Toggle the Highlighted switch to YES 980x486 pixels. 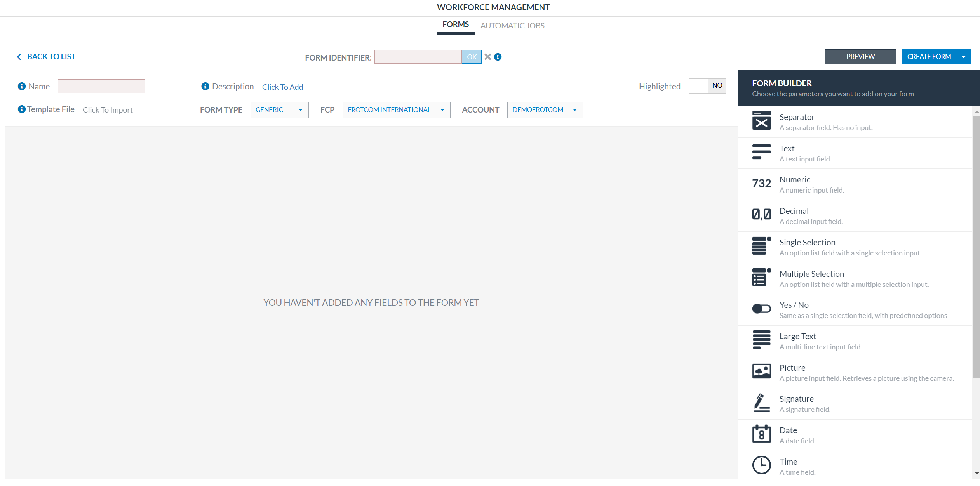click(707, 86)
